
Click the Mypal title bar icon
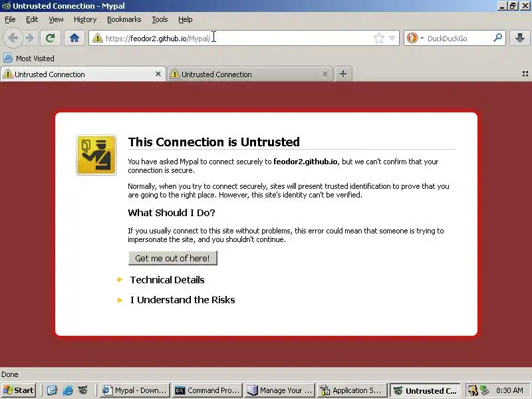(6, 6)
